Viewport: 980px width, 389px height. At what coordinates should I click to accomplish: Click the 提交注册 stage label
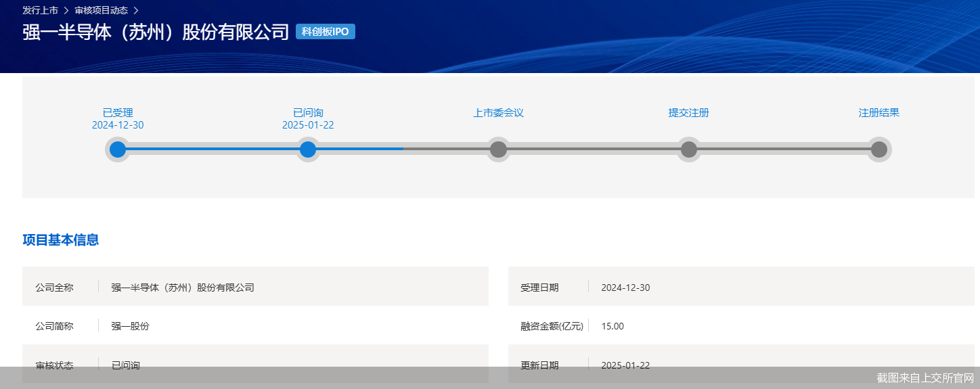click(x=688, y=113)
